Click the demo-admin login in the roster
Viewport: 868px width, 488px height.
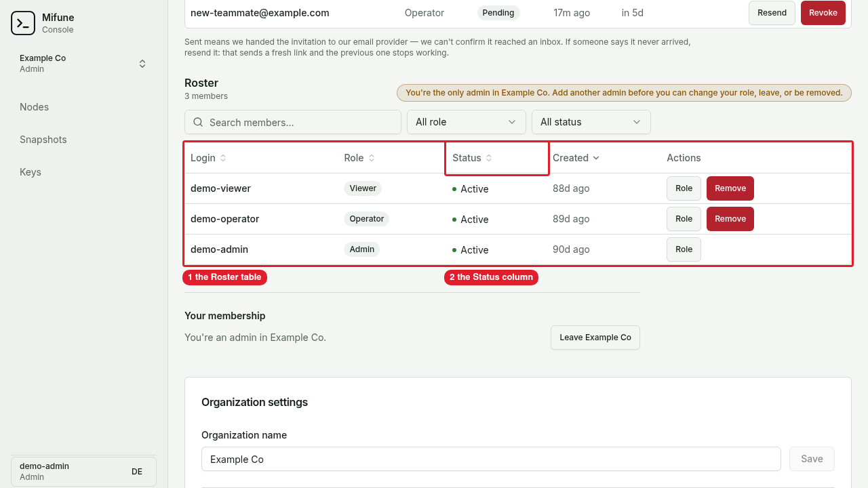[x=219, y=249]
